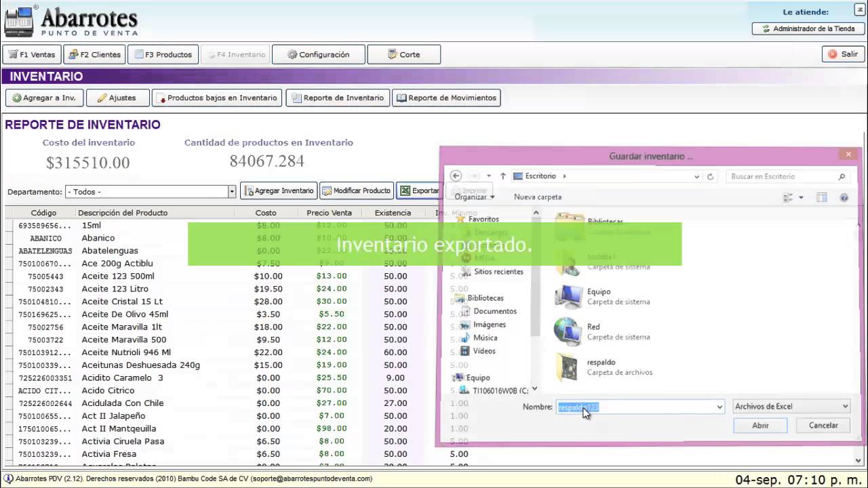Viewport: 868px width, 488px height.
Task: Open the Equipo system folder icon
Action: click(568, 297)
